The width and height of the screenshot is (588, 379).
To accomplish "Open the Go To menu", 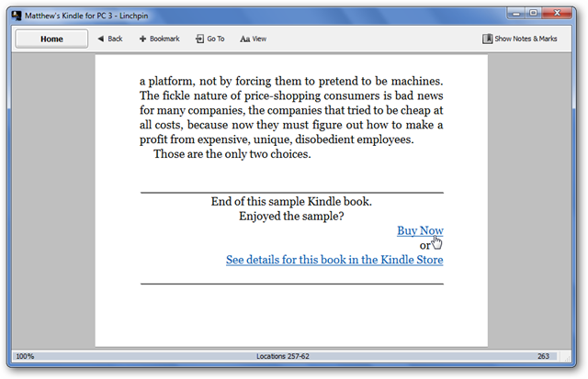I will (x=210, y=39).
